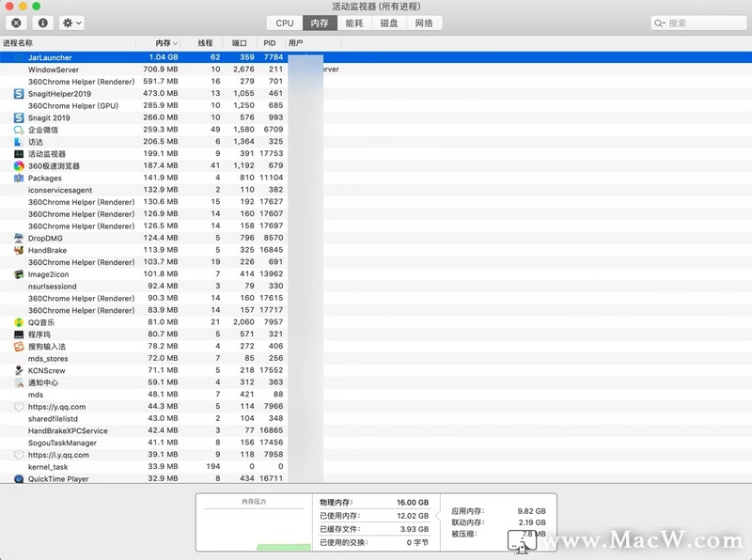Click the SnagitHelper2019 icon
The image size is (752, 560).
(x=19, y=94)
